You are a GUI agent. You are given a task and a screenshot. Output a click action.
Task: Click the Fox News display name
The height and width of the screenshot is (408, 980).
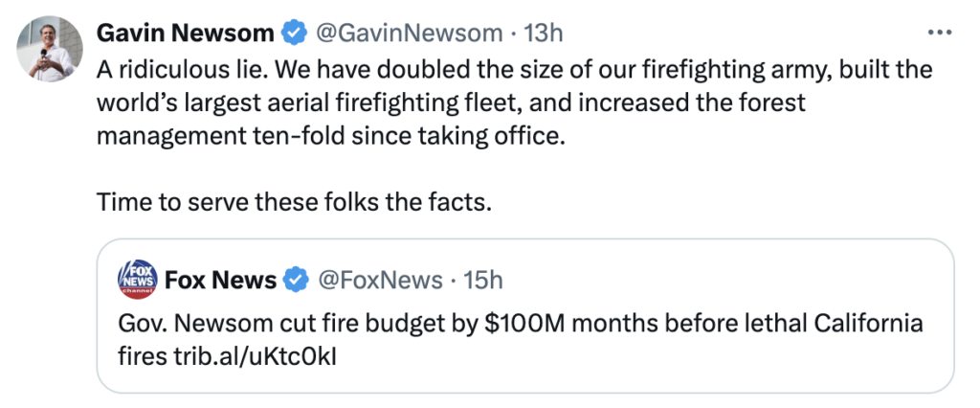tap(221, 281)
